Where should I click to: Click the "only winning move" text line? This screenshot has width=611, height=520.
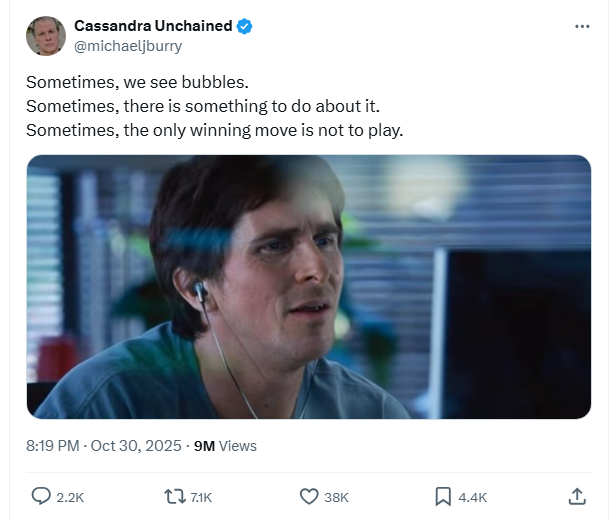click(x=214, y=130)
